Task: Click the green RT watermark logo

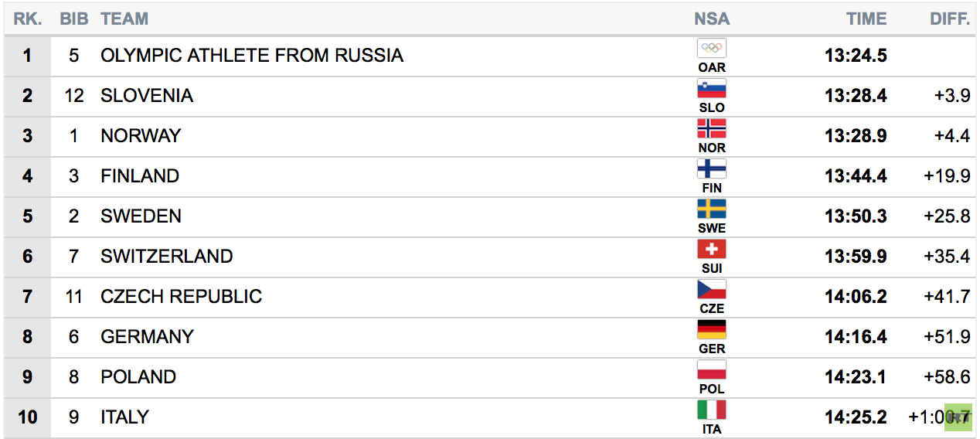Action: coord(958,417)
